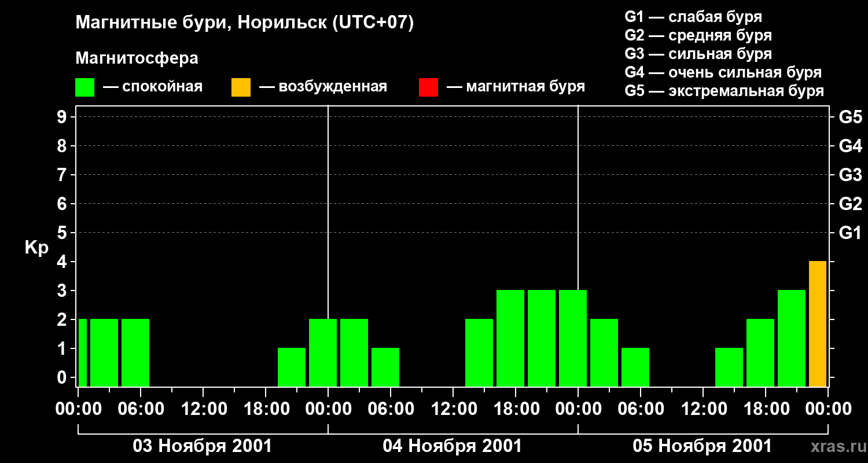Click the — возбужденная legend label
868x463 pixels.
(323, 87)
